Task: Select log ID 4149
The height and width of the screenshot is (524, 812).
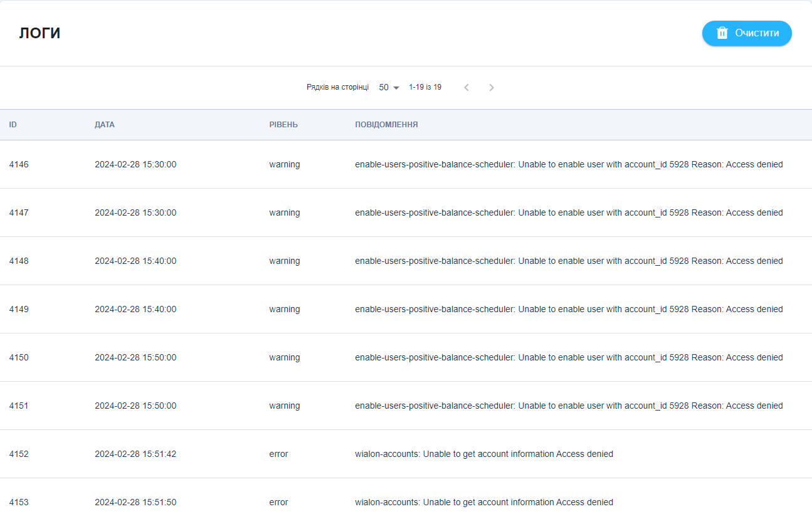Action: [19, 309]
